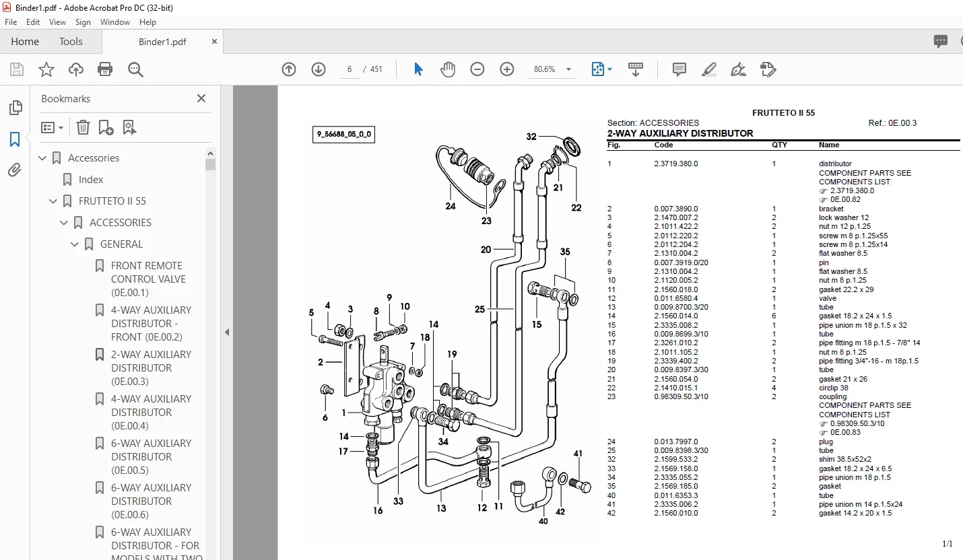The image size is (963, 560).
Task: Go to next page arrow
Action: [x=319, y=69]
